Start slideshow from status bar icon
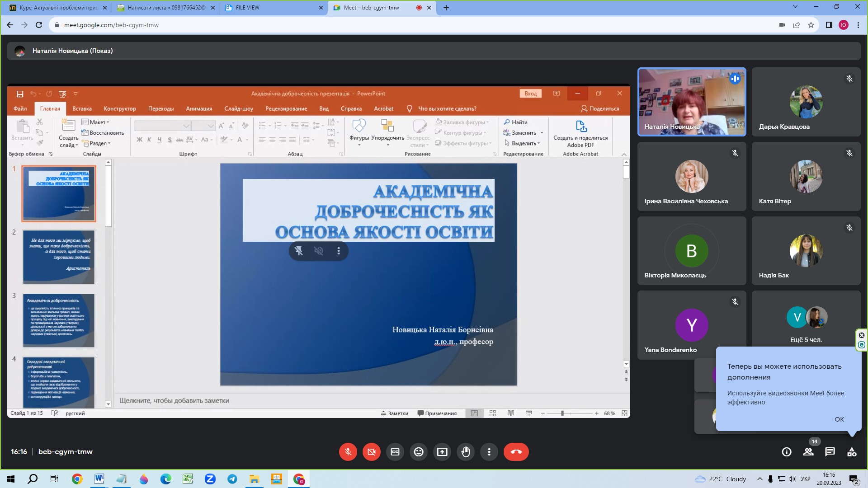The height and width of the screenshot is (488, 868). 529,413
